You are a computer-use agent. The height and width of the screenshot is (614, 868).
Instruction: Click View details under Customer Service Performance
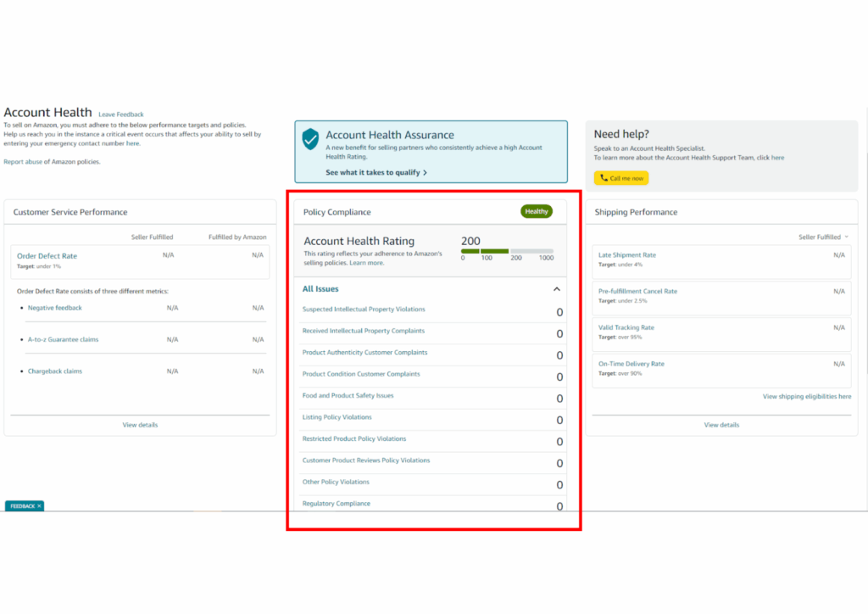[x=139, y=424]
